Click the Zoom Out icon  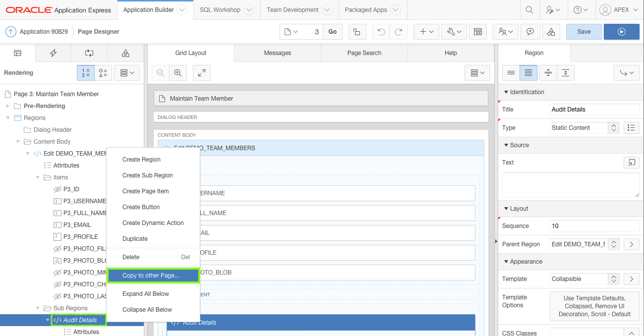pos(161,73)
